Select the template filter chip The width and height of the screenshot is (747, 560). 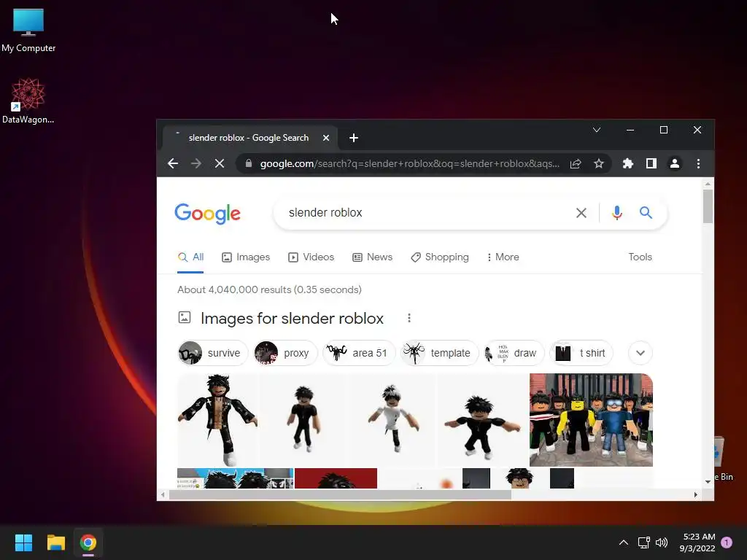[x=439, y=354]
